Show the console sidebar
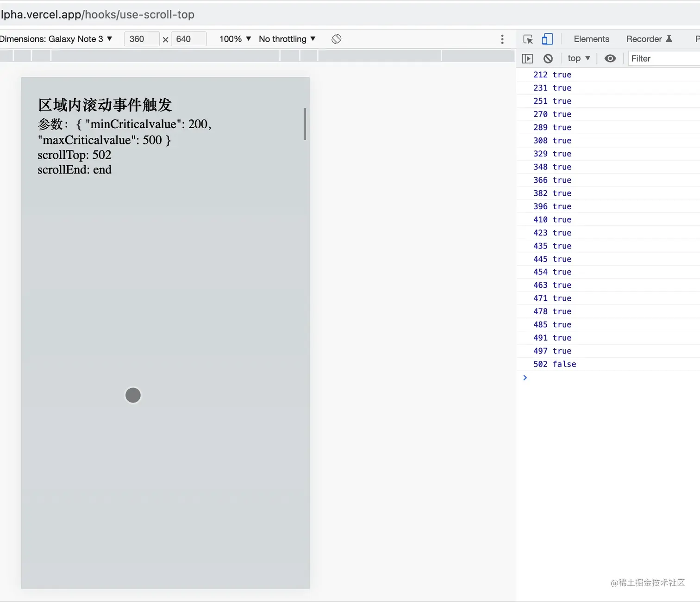Viewport: 700px width, 602px height. [x=527, y=58]
